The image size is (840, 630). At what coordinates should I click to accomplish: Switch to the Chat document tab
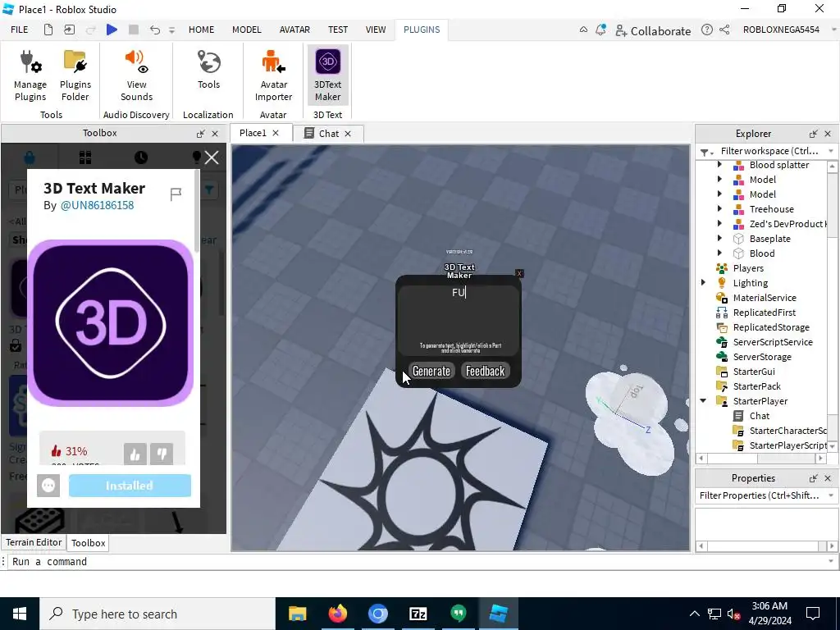tap(328, 134)
